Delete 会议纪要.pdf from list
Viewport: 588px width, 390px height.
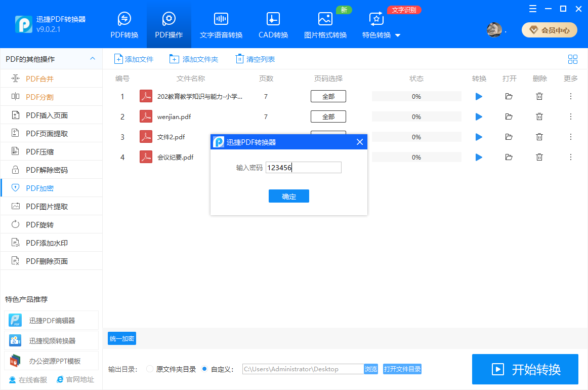pos(539,158)
